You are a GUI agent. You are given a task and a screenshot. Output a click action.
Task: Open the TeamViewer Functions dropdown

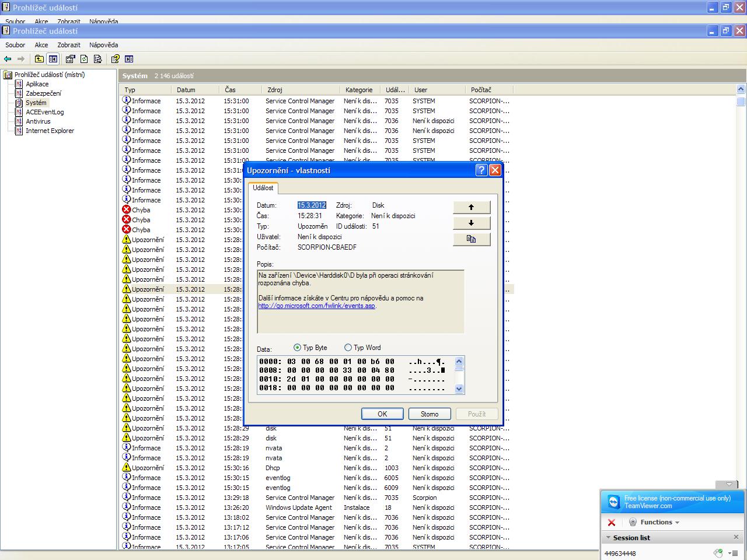[659, 522]
